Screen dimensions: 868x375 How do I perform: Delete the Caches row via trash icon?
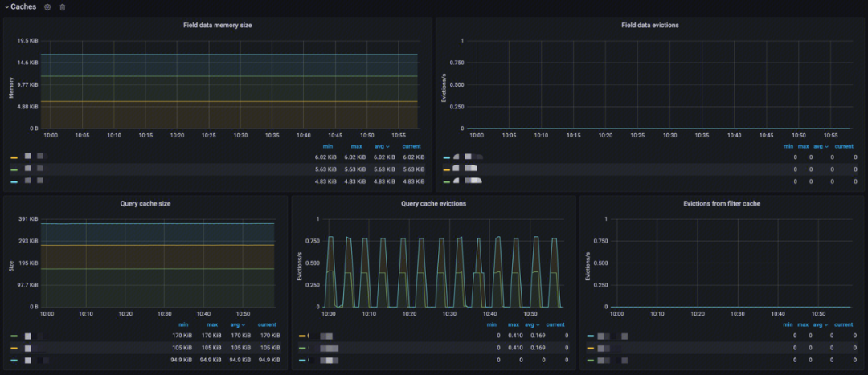63,7
